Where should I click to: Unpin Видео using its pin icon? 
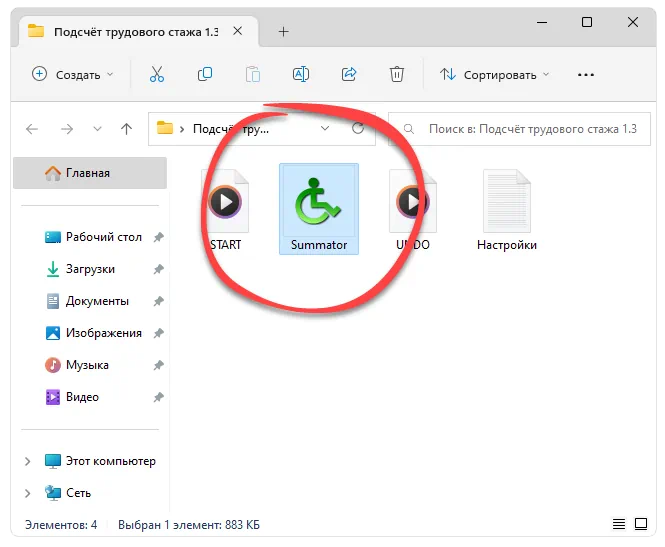(x=158, y=397)
